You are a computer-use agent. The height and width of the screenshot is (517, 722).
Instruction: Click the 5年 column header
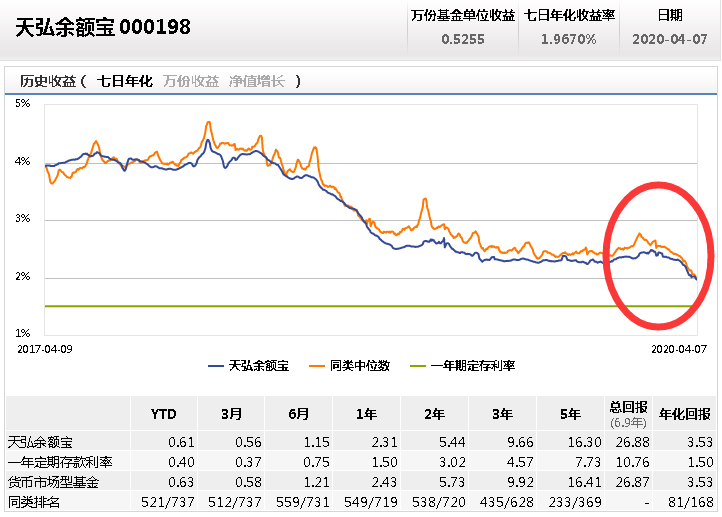point(570,414)
